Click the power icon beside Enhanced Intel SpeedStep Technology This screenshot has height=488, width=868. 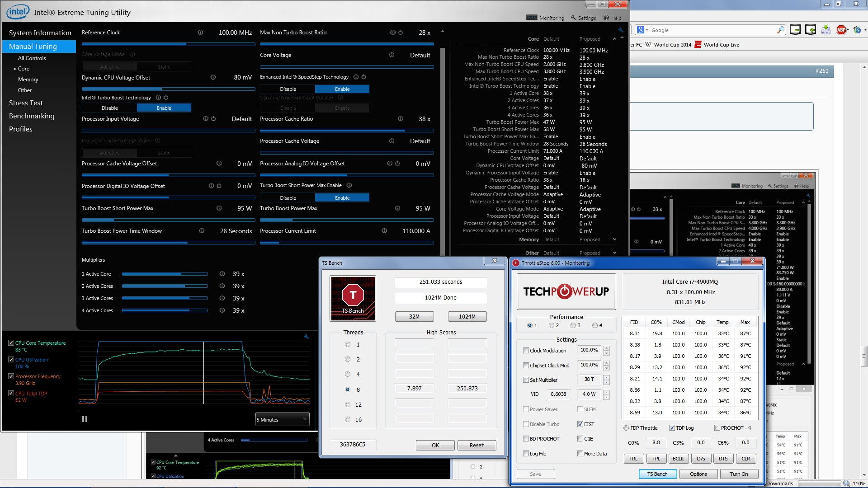(363, 77)
